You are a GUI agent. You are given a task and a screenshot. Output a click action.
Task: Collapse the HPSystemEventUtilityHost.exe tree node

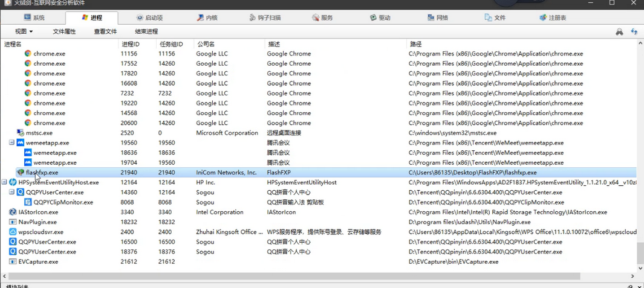(4, 182)
